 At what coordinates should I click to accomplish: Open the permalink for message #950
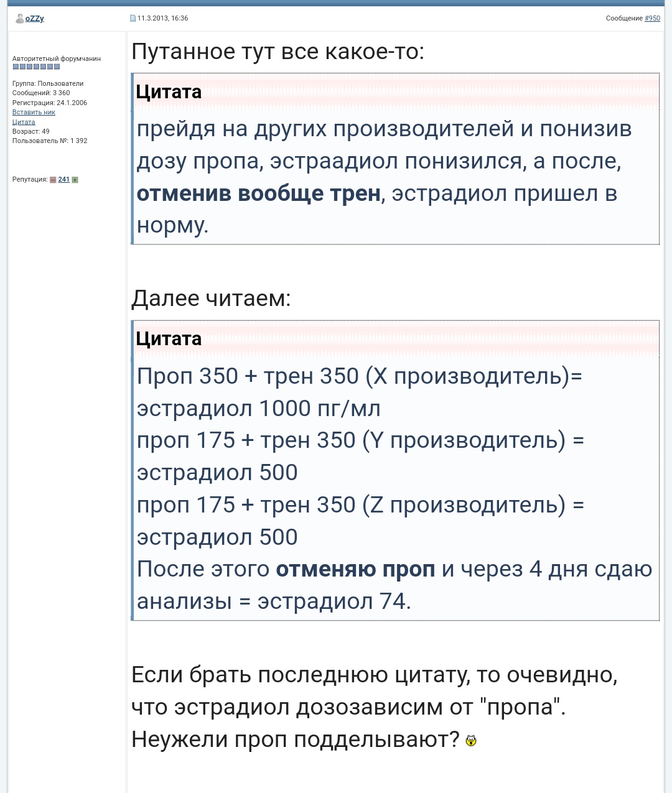coord(652,19)
